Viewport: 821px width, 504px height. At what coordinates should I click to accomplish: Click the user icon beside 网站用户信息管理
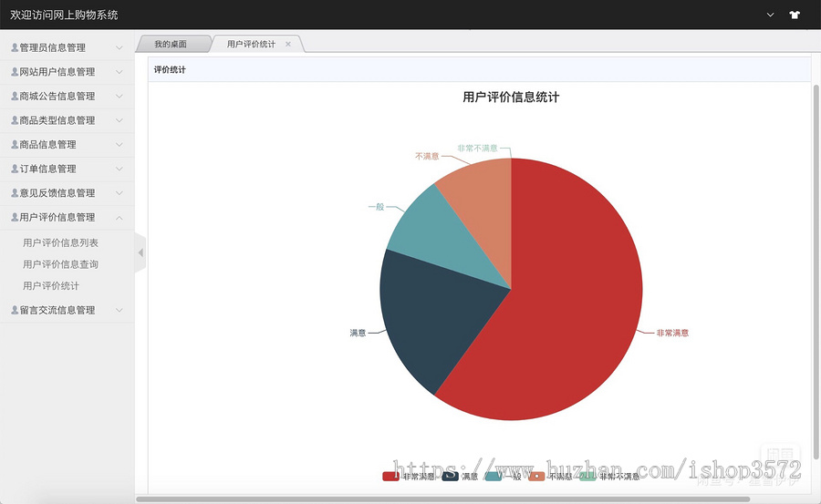click(x=15, y=72)
